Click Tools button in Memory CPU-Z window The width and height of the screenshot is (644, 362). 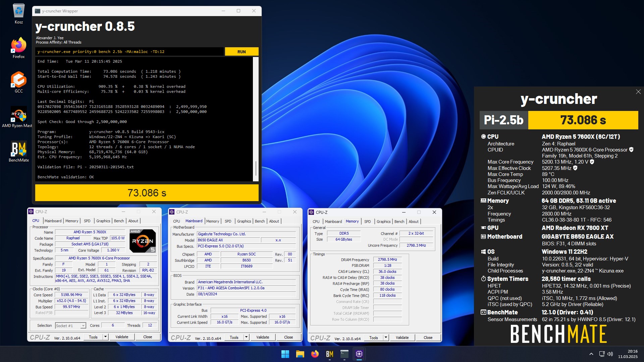pyautogui.click(x=374, y=338)
